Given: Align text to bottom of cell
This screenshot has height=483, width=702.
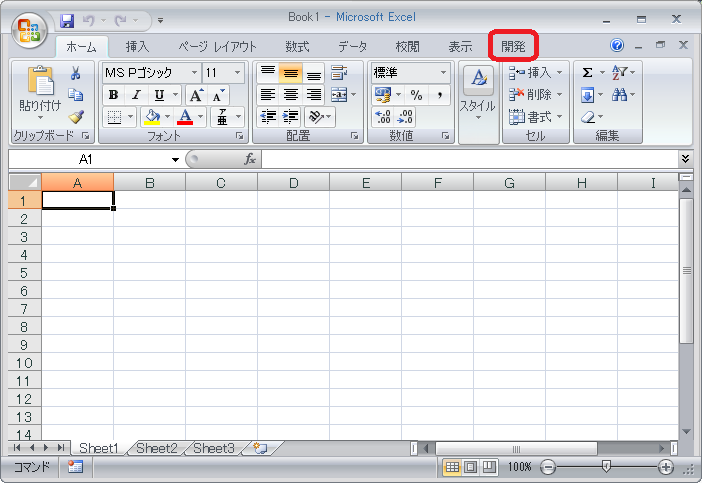Looking at the screenshot, I should 314,73.
